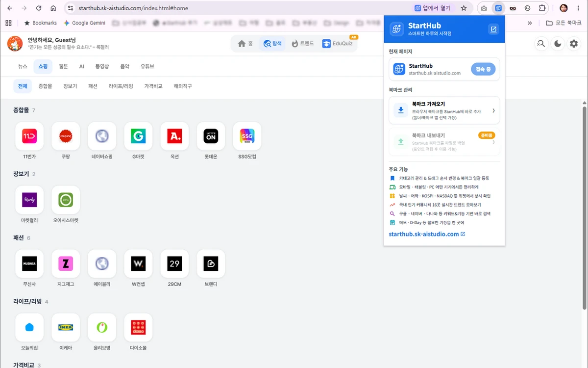Viewport: 588px width, 368px height.
Task: Open the 무신사 shortcut icon
Action: click(29, 263)
